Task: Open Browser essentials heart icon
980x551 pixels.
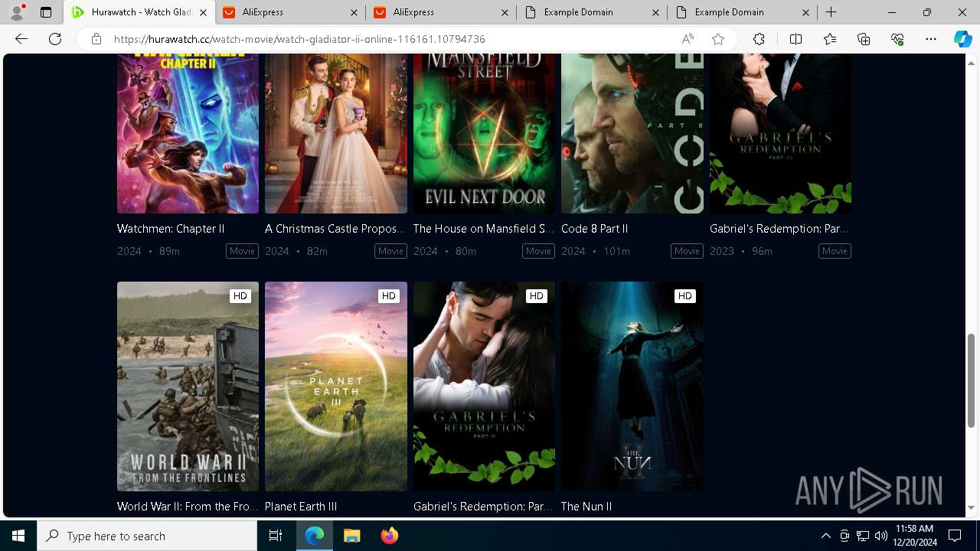Action: click(x=897, y=39)
